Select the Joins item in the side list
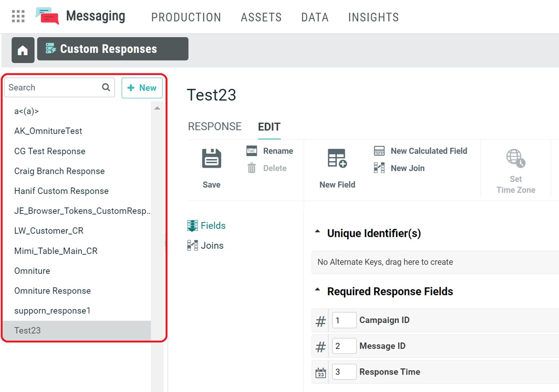Image resolution: width=559 pixels, height=392 pixels. [211, 246]
